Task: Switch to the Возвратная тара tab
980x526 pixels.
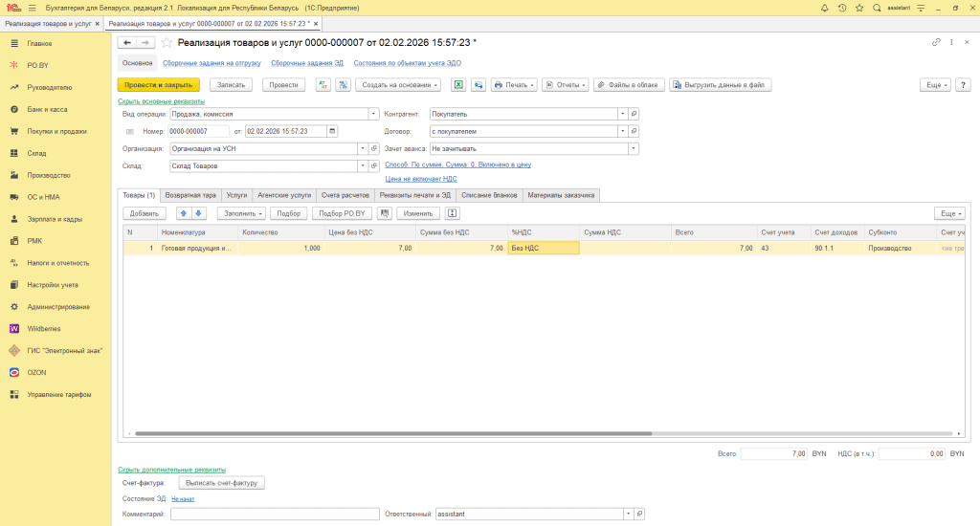Action: pyautogui.click(x=189, y=195)
